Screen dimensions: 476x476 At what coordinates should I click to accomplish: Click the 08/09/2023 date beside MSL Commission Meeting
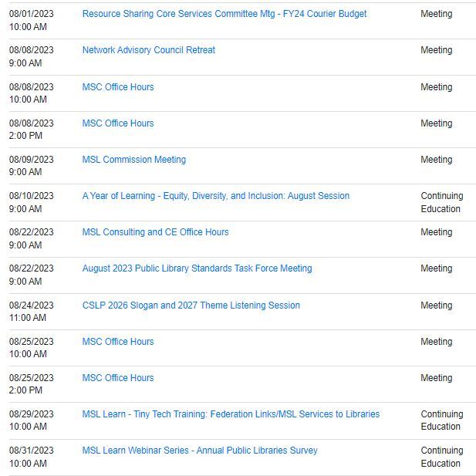pos(32,160)
